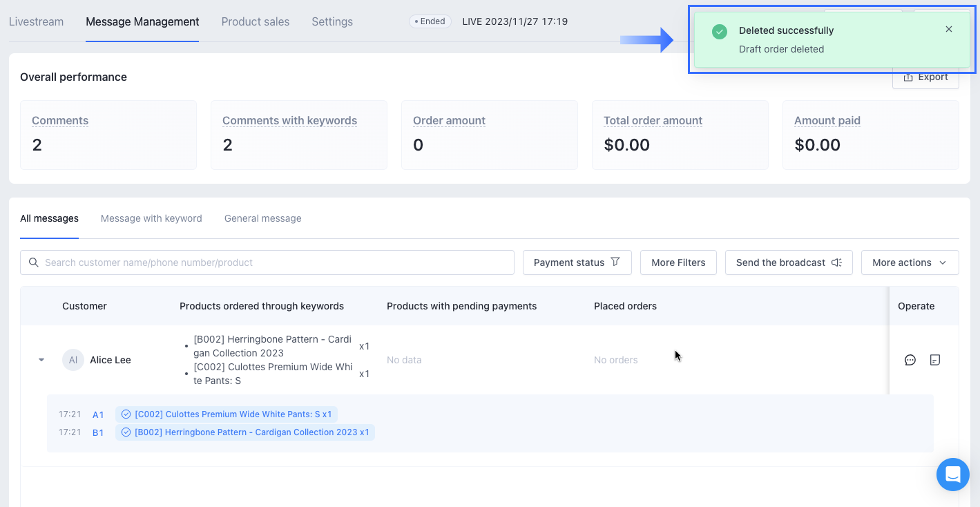Focus the customer search input field
The height and width of the screenshot is (507, 980).
(x=276, y=262)
